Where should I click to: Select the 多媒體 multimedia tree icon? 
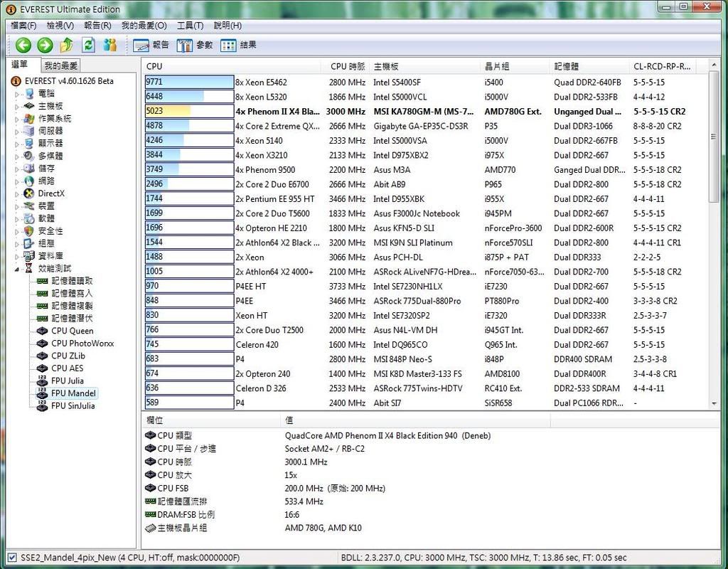click(x=29, y=156)
